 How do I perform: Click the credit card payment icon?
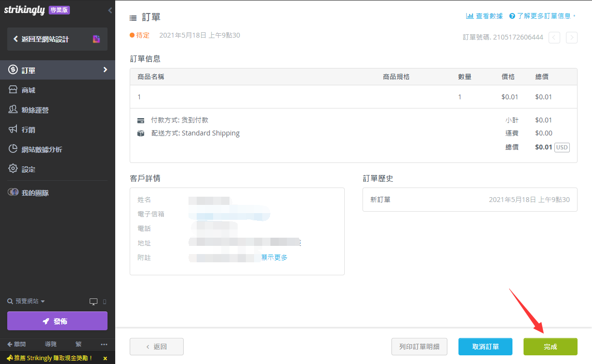141,121
